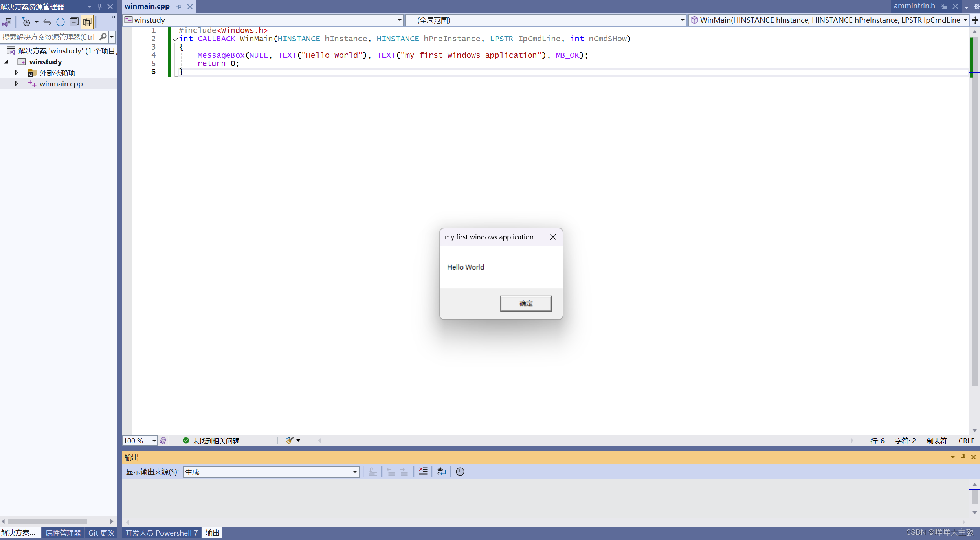Click the Pending Changes Filter clock icon
This screenshot has width=980, height=540.
click(x=26, y=22)
